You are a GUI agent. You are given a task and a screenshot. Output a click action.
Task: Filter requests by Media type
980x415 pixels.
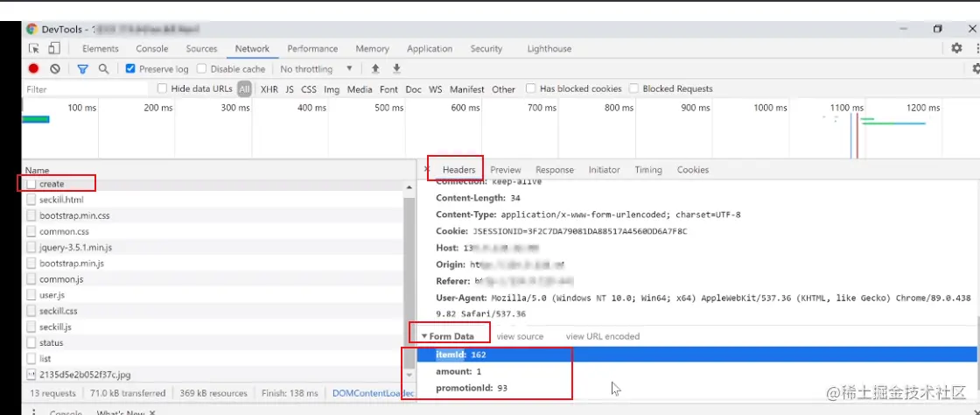click(x=360, y=89)
